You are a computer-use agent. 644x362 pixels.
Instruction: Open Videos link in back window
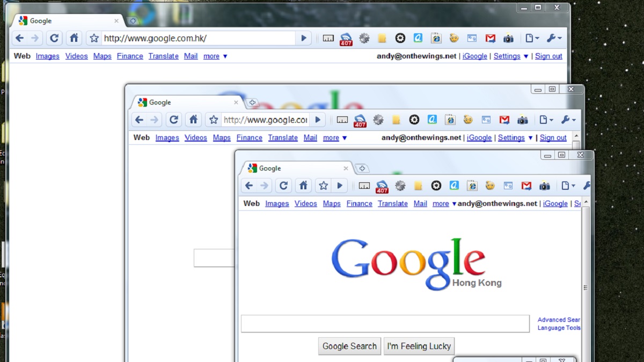point(76,56)
